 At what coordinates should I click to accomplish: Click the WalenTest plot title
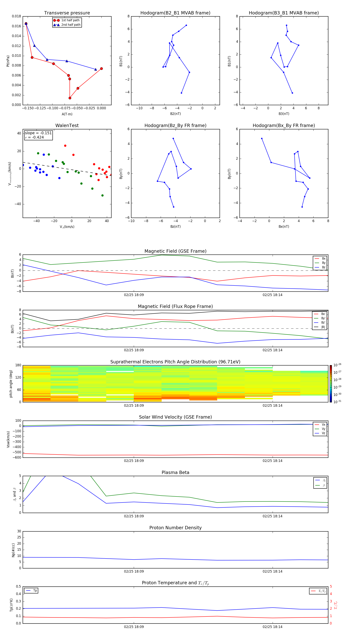coord(67,125)
